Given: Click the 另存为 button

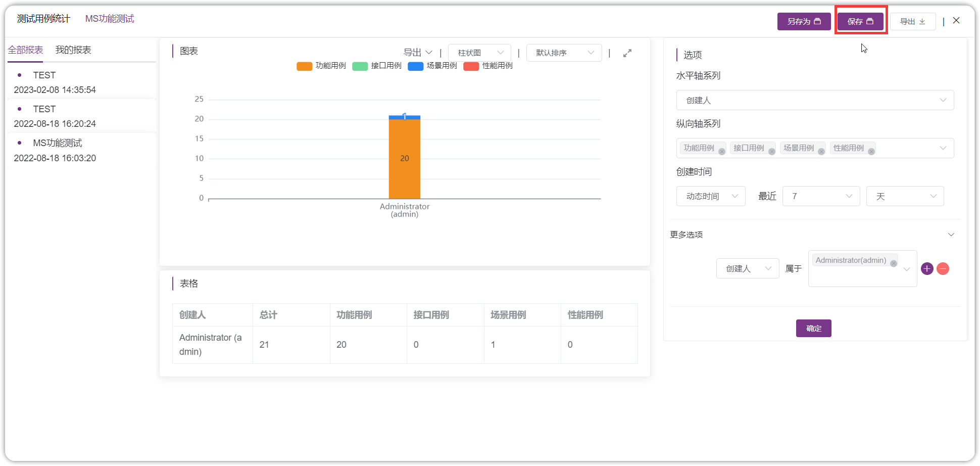Looking at the screenshot, I should coord(804,21).
